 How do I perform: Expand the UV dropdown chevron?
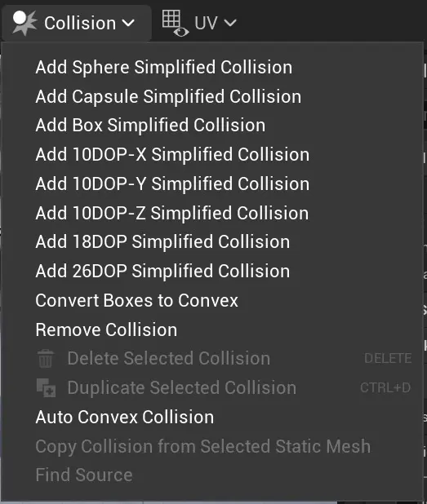230,23
